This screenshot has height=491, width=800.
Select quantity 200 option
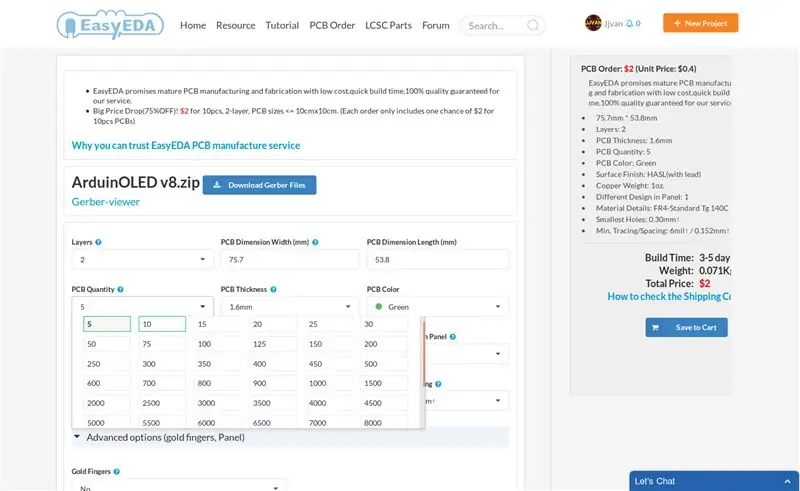(384, 344)
